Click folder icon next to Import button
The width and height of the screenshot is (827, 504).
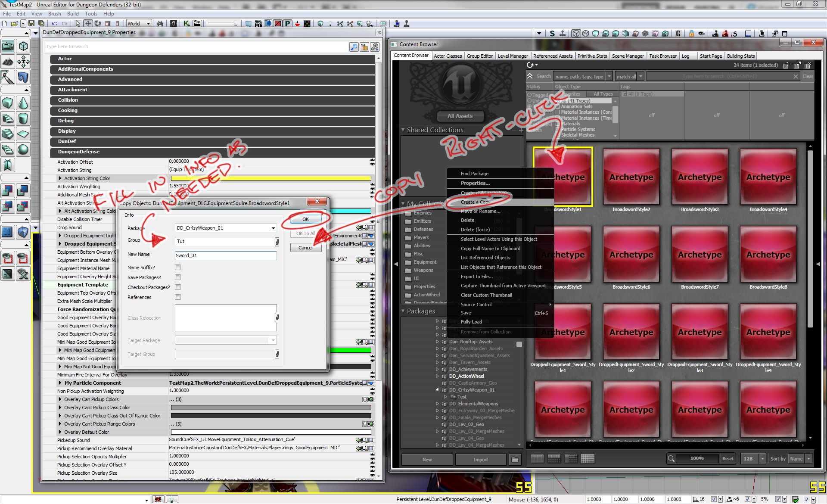pyautogui.click(x=515, y=460)
